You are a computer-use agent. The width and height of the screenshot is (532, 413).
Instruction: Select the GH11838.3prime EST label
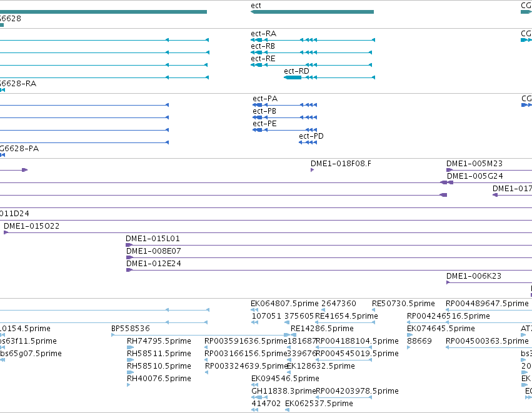[283, 391]
